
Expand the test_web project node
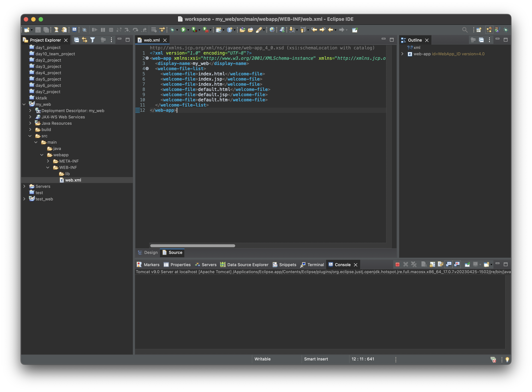click(x=24, y=199)
